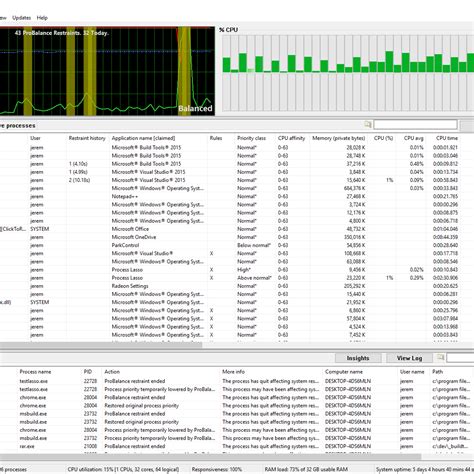The height and width of the screenshot is (474, 474).
Task: Sort by CPU affinity column header
Action: tap(291, 138)
